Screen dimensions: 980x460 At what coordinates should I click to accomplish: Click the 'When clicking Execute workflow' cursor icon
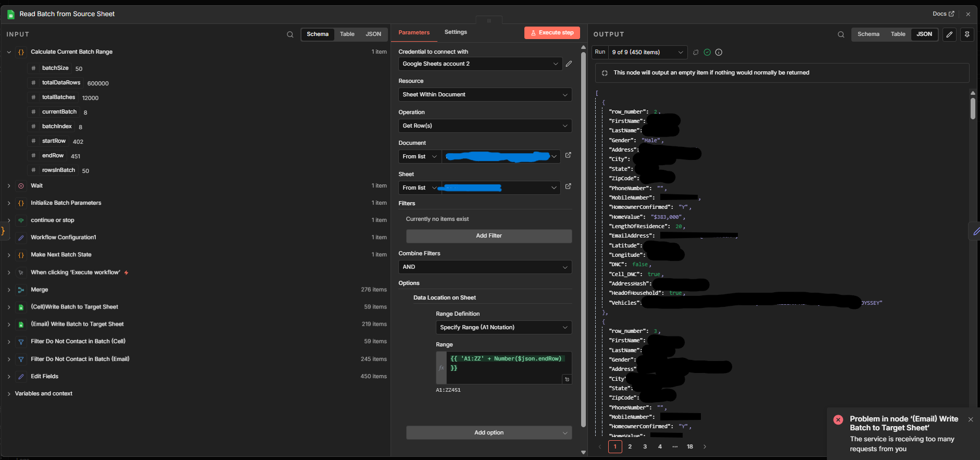(21, 272)
